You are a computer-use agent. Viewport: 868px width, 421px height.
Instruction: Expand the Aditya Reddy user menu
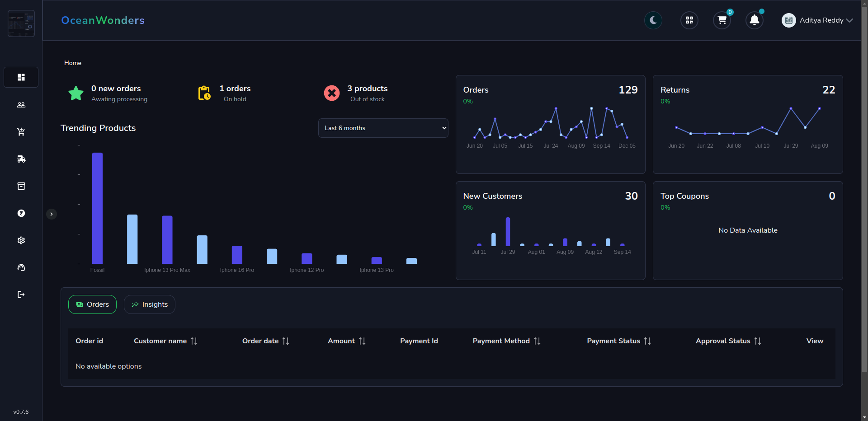click(817, 20)
